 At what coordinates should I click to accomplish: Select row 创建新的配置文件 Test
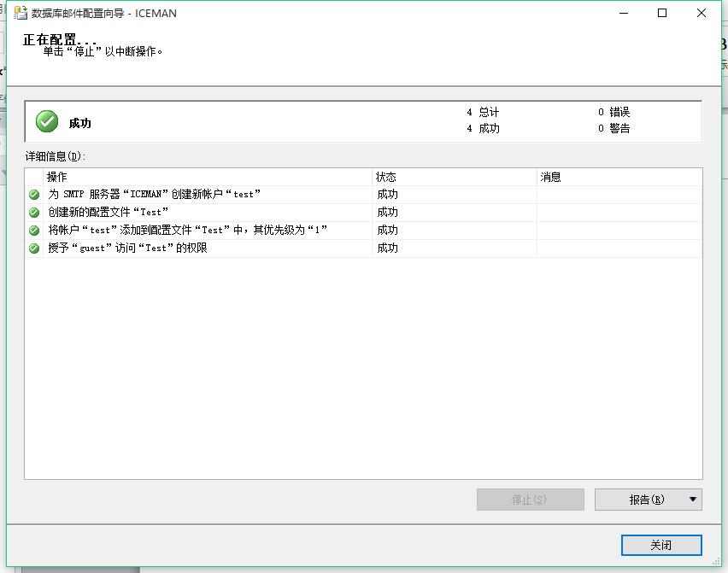pos(363,213)
